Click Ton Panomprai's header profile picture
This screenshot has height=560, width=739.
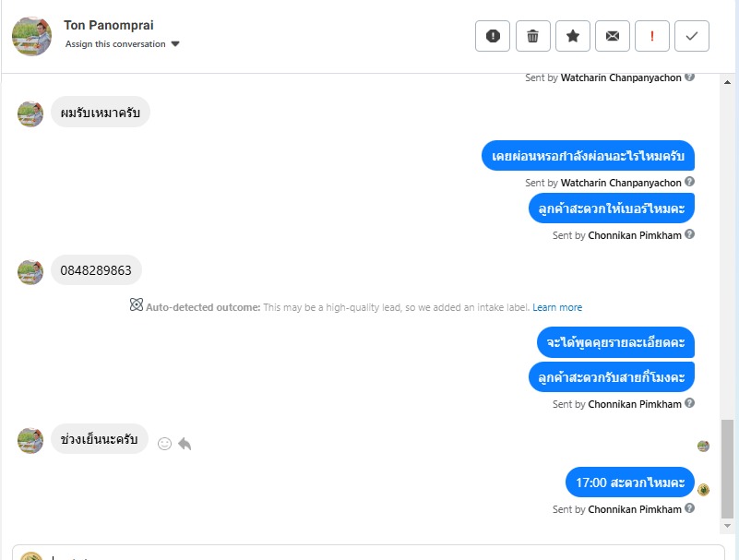[31, 35]
